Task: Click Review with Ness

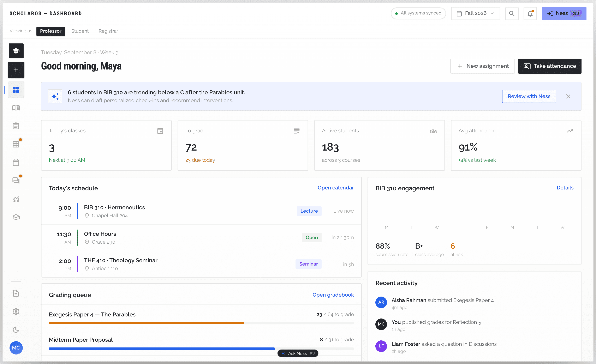Action: [529, 96]
